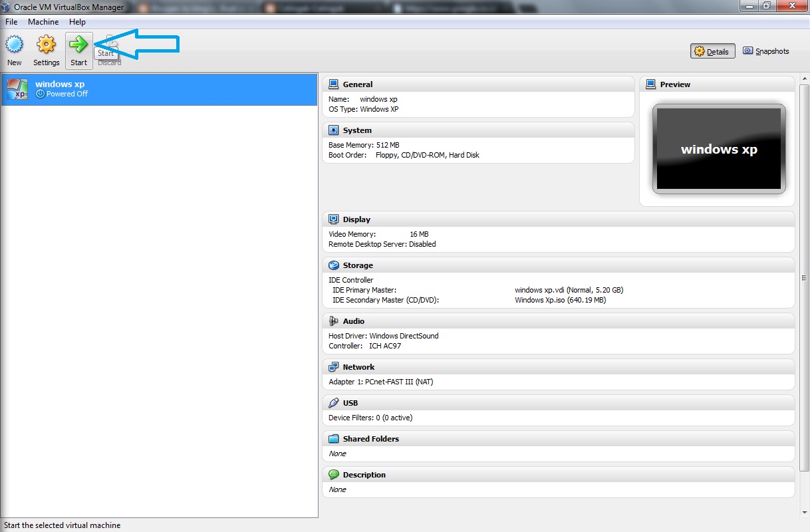Click 'Adapter 1: PCnet-FAST III (NAT)' text
Viewport: 810px width, 532px height.
click(381, 382)
